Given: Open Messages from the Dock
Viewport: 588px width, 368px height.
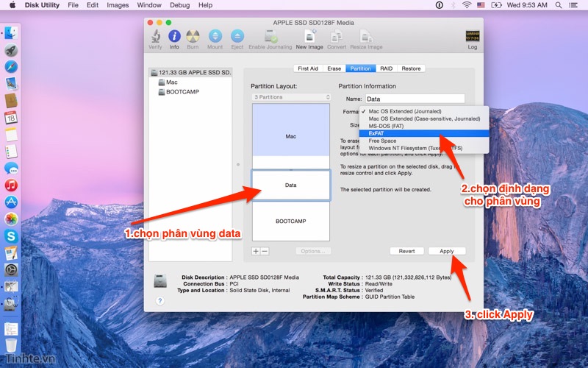Looking at the screenshot, I should click(11, 169).
